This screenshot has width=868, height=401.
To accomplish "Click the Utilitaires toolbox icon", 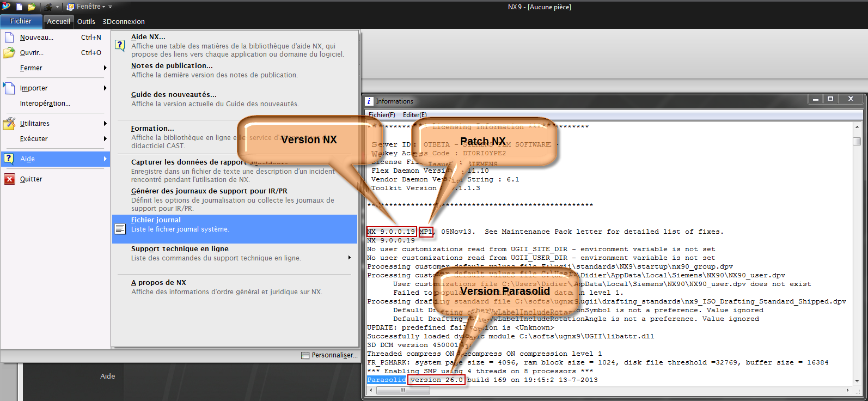I will 9,124.
